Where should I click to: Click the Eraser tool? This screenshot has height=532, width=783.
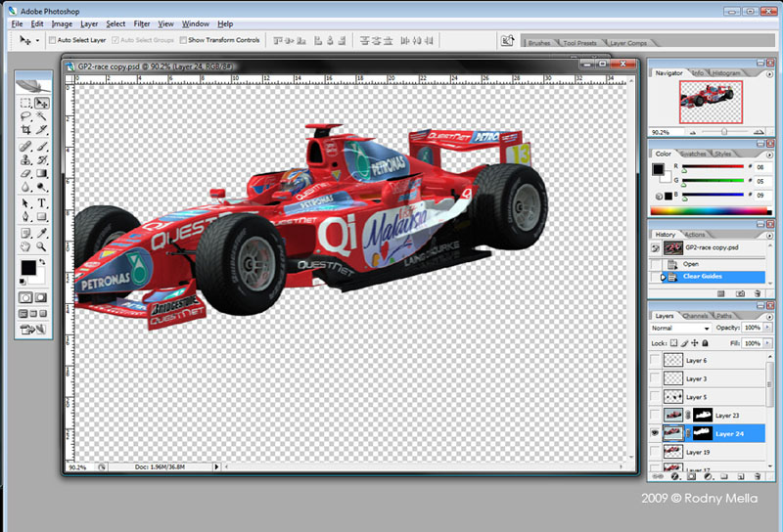coord(25,173)
